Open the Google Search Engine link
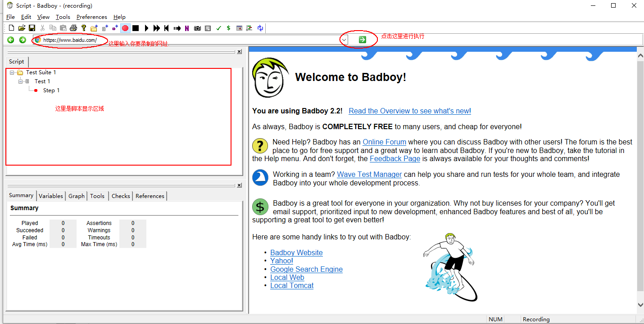The image size is (644, 324). (306, 269)
